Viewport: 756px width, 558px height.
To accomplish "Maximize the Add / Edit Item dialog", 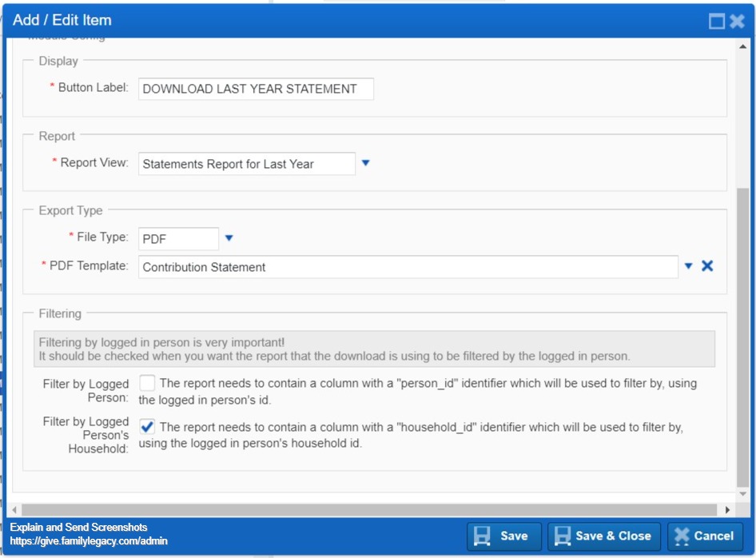I will click(x=717, y=21).
